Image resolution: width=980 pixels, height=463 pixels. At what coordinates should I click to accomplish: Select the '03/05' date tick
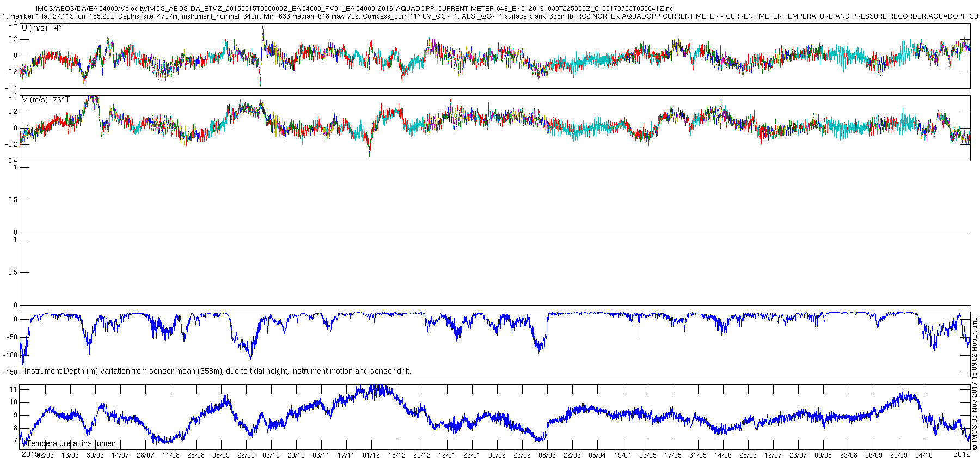[x=648, y=455]
